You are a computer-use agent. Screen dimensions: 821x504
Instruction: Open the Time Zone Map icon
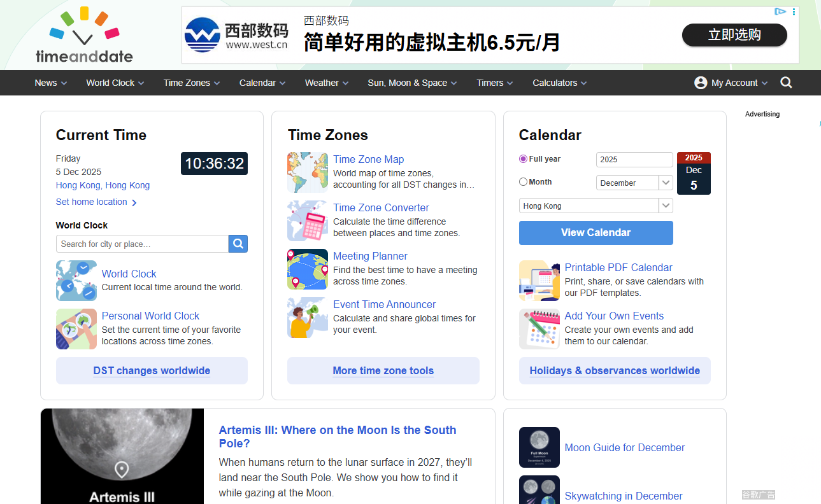click(x=308, y=172)
